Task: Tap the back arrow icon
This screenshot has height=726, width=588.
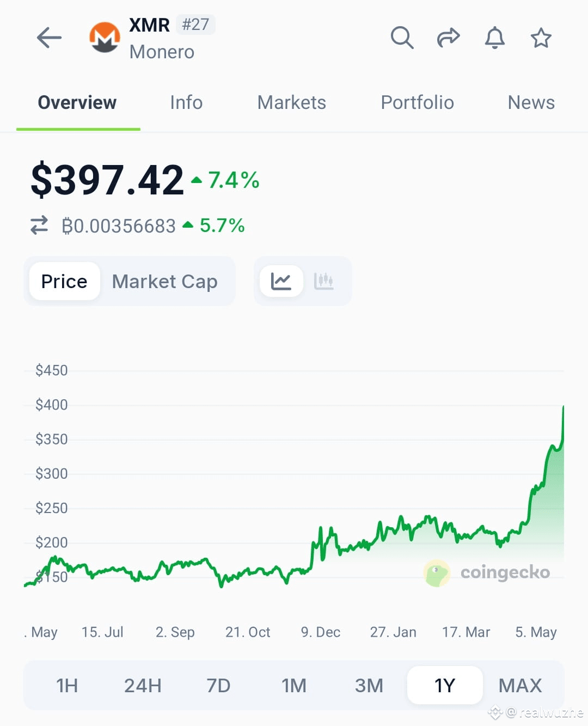Action: [x=49, y=38]
